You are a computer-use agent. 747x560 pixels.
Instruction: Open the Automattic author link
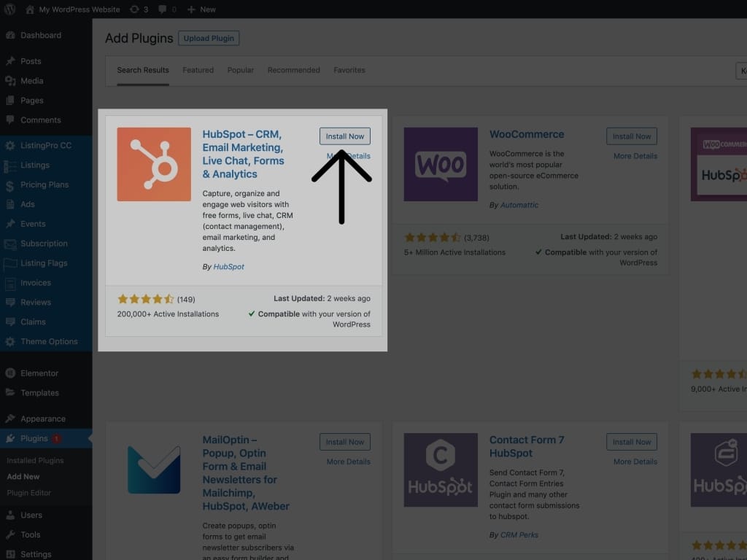pyautogui.click(x=519, y=205)
